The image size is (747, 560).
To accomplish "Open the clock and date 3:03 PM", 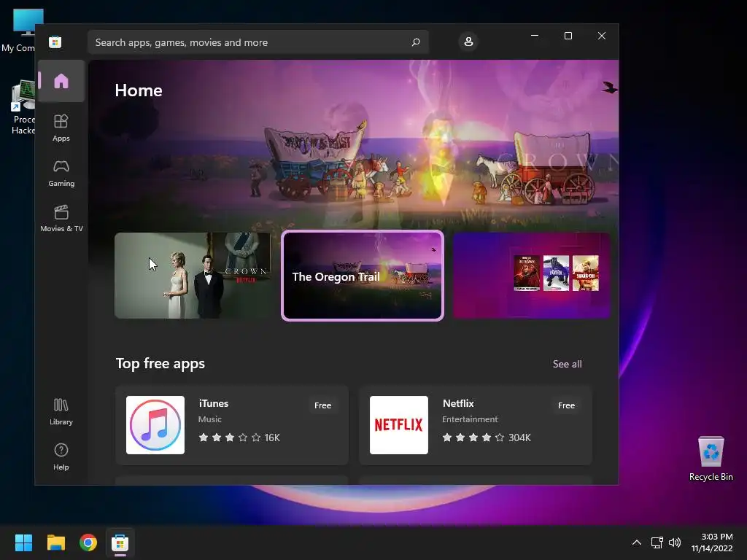I will (x=712, y=542).
